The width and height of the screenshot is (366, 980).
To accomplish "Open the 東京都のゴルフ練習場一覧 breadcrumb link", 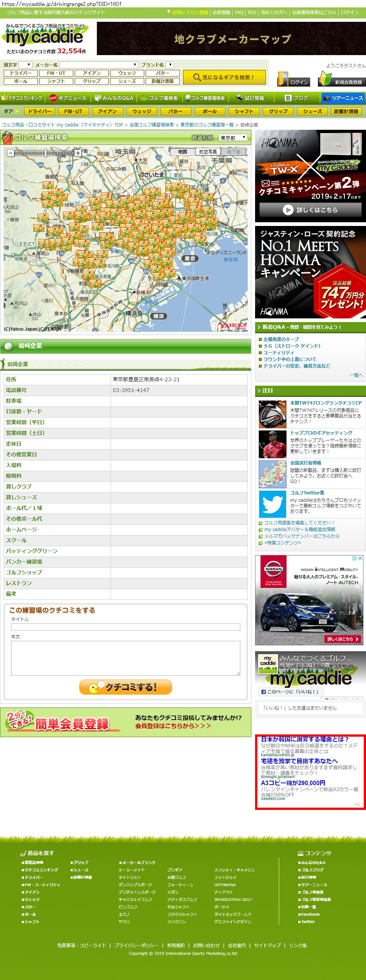I will click(207, 125).
